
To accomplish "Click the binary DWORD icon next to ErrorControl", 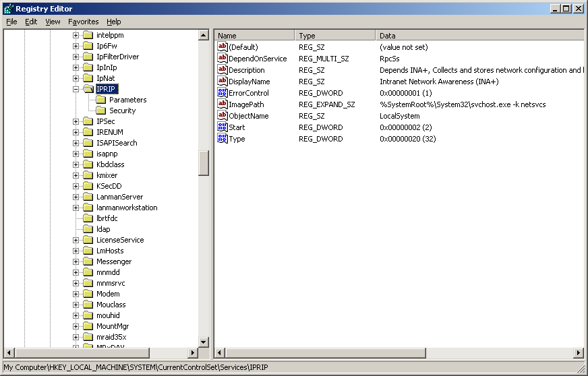I will coord(223,92).
